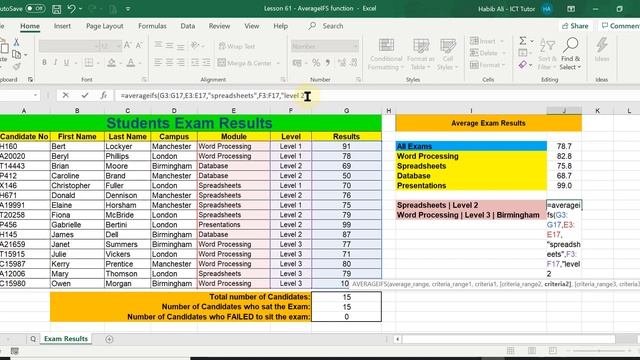Click the Format Painter brush icon
The image size is (640, 360).
(16, 66)
